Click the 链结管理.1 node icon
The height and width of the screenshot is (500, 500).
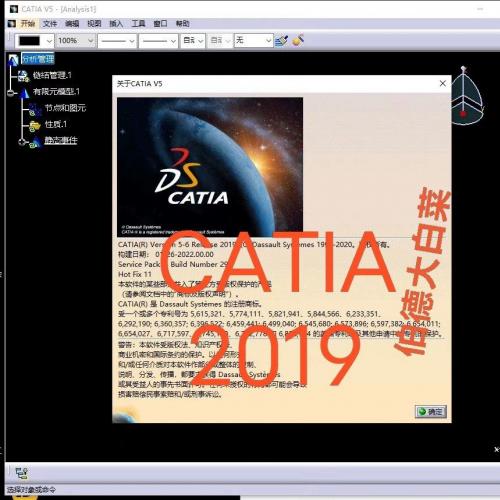coord(23,76)
